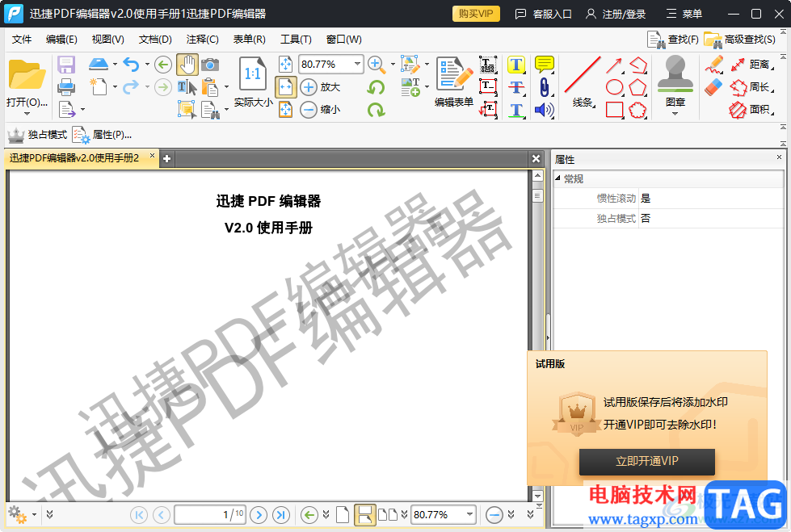Click the rotate clockwise green arrow

[x=376, y=110]
